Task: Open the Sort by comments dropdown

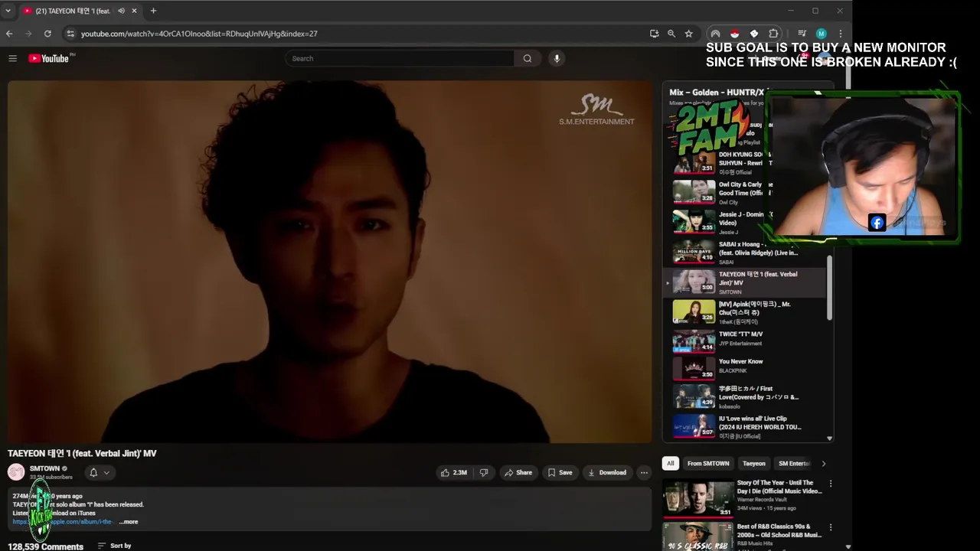Action: pos(114,546)
